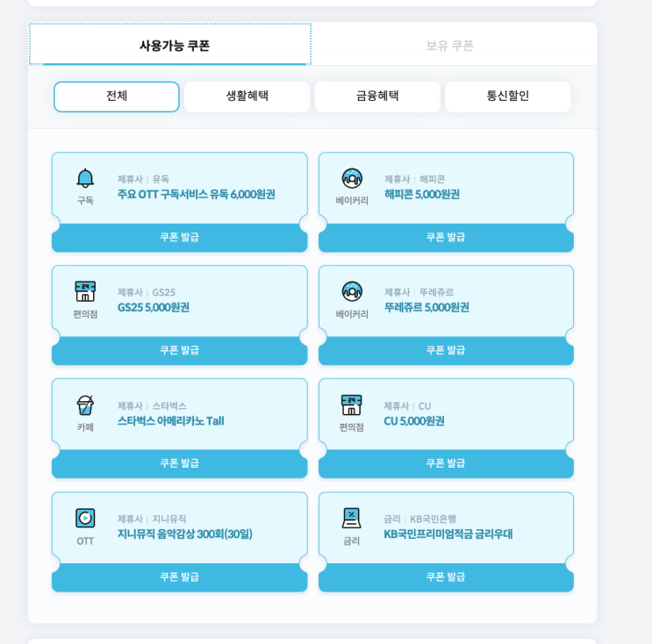Click the bell 구독 icon
Screen dimensions: 652x644
[x=85, y=179]
